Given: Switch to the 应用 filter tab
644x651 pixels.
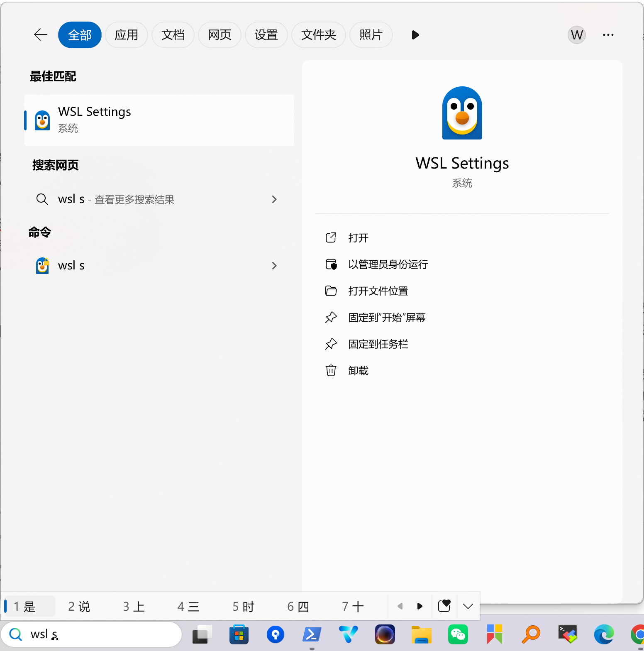Looking at the screenshot, I should point(127,35).
